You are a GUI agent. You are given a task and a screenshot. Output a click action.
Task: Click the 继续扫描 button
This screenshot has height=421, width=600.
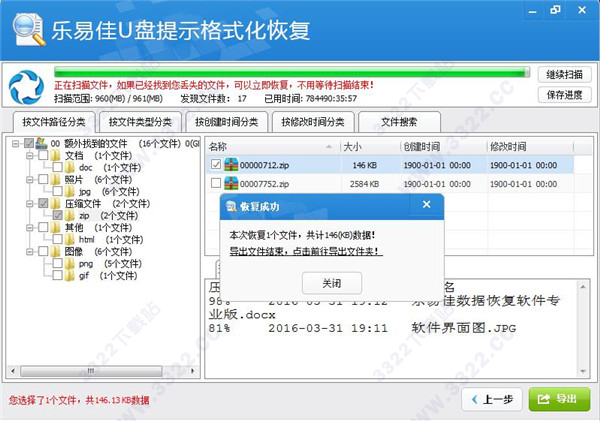pyautogui.click(x=564, y=75)
